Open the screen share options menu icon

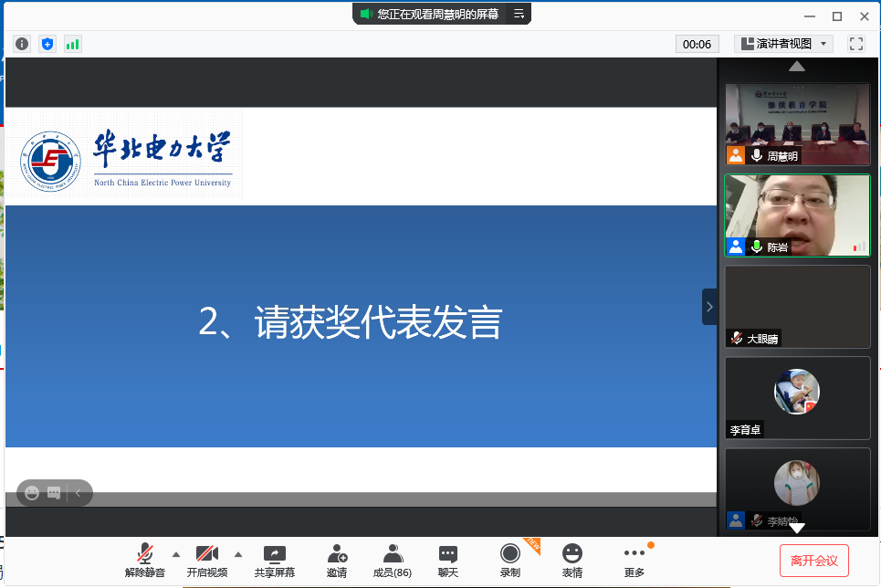[519, 14]
